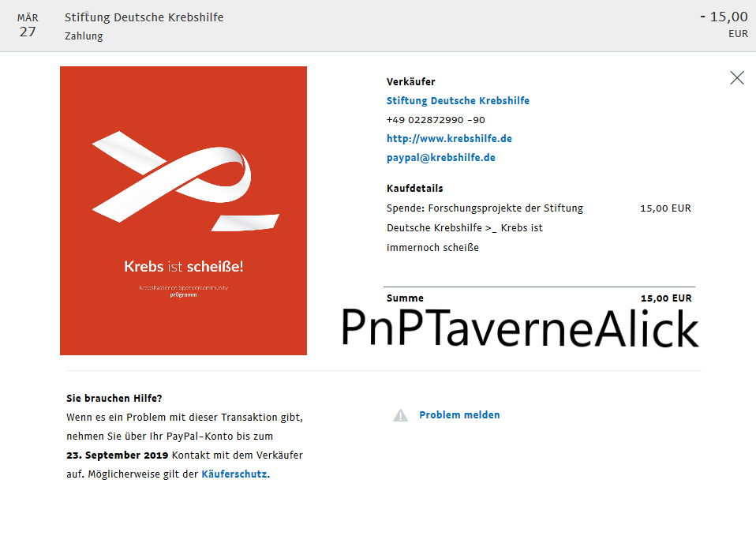This screenshot has width=756, height=536.
Task: Click the 23. September 2019 date
Action: coord(117,455)
